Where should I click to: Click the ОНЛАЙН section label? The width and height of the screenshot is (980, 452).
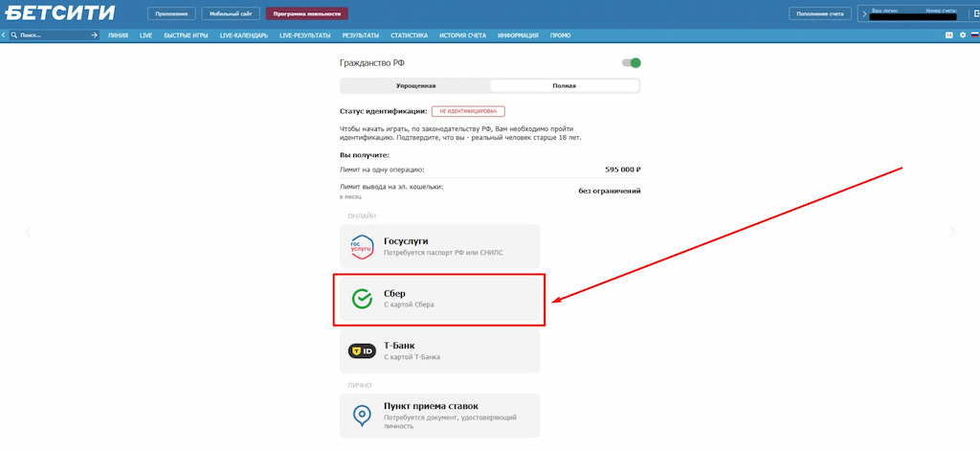[x=363, y=215]
